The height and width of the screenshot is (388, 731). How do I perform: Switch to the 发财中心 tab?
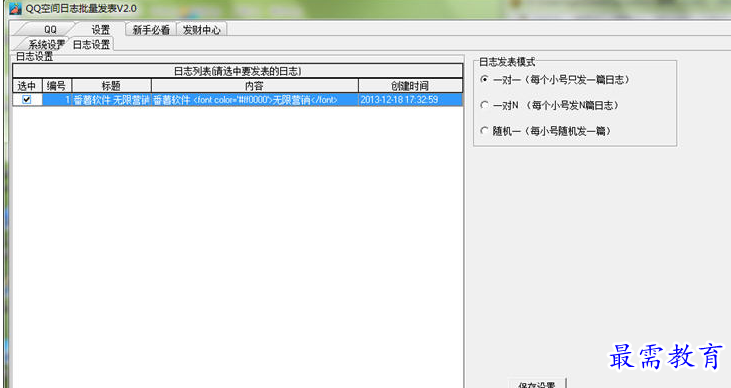[x=201, y=29]
